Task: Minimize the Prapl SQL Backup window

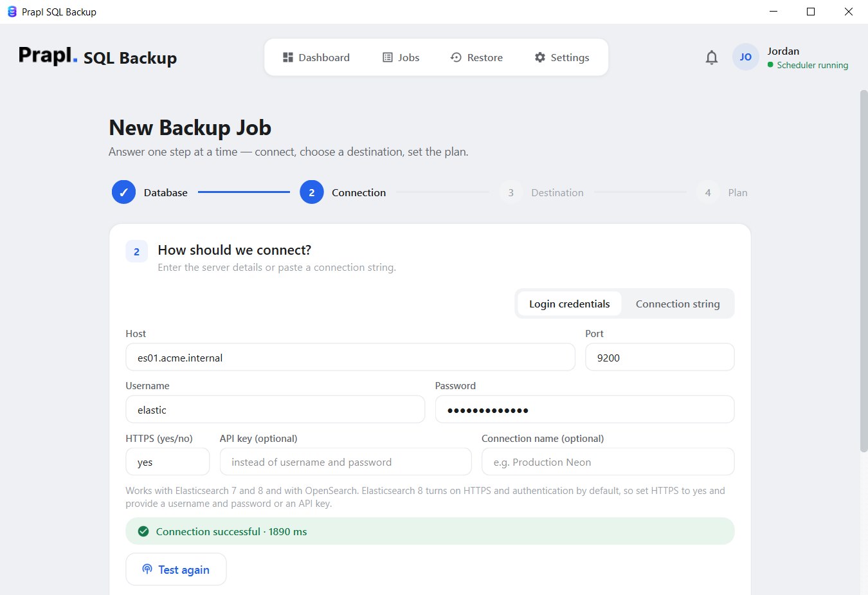Action: pyautogui.click(x=773, y=12)
